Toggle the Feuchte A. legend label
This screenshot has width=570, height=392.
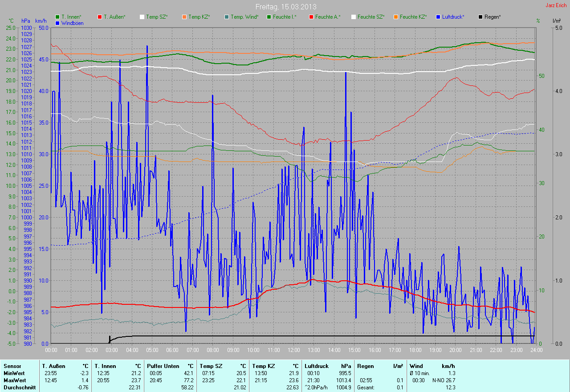point(327,17)
